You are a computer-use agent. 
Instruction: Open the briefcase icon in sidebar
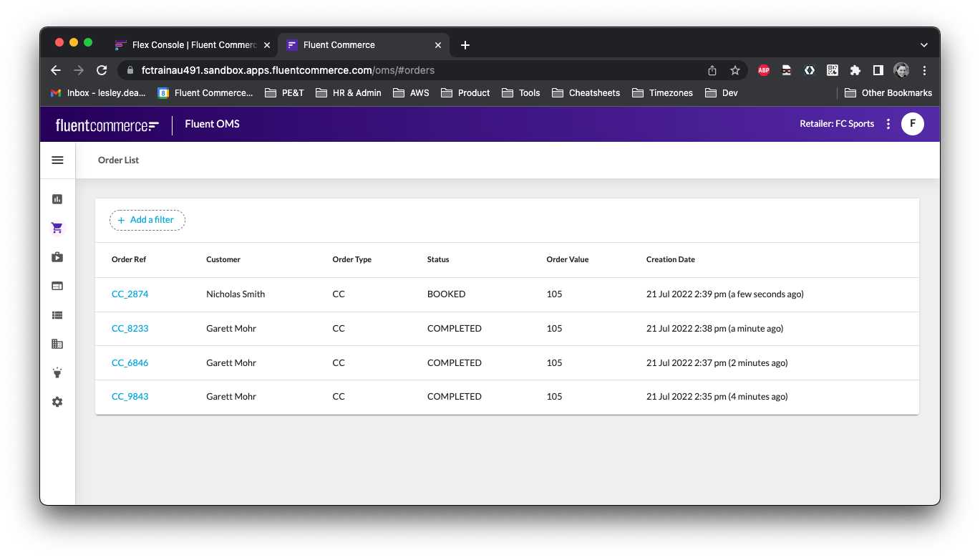pyautogui.click(x=57, y=257)
